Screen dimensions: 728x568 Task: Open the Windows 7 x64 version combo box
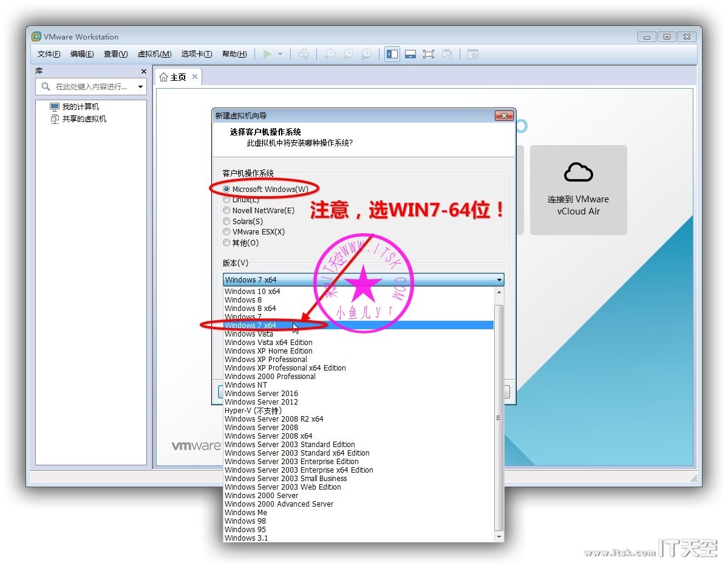point(363,280)
